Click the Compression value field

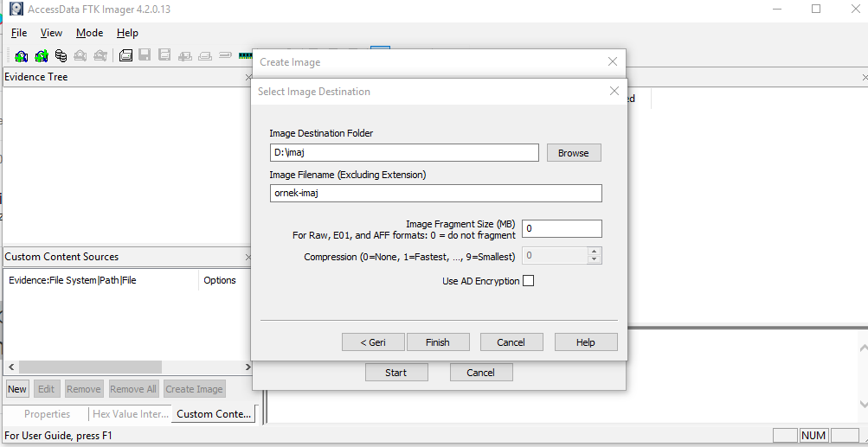click(556, 256)
